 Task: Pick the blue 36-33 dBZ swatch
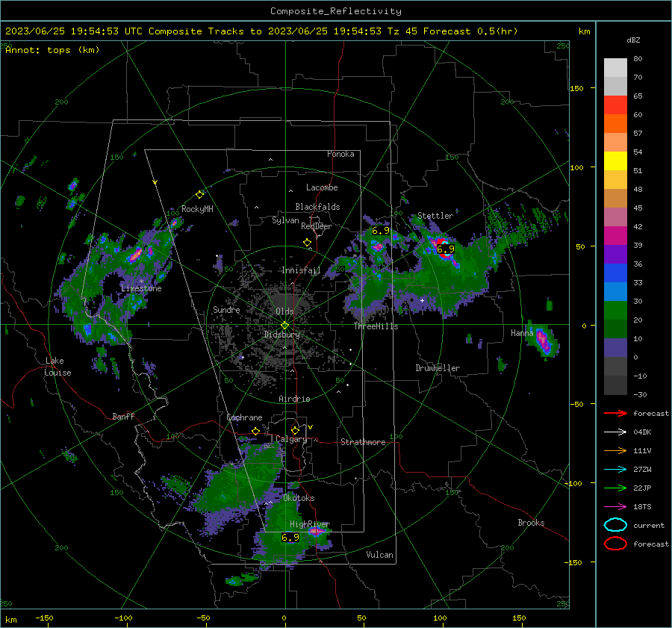(x=615, y=273)
